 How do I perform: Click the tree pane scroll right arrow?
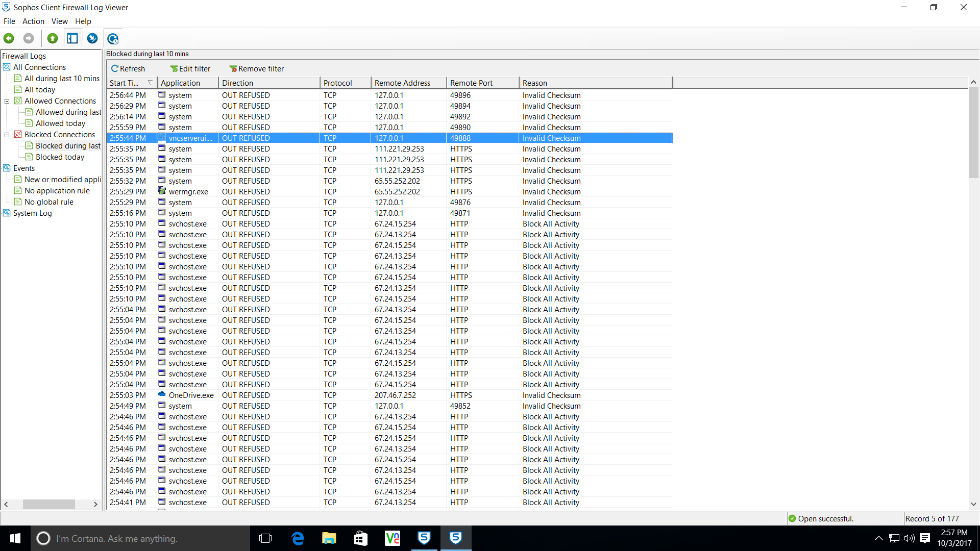coord(95,504)
